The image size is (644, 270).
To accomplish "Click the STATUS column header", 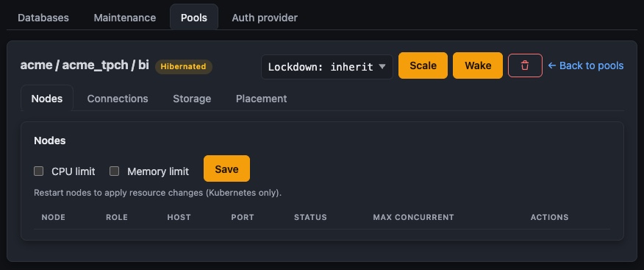I will (x=310, y=217).
